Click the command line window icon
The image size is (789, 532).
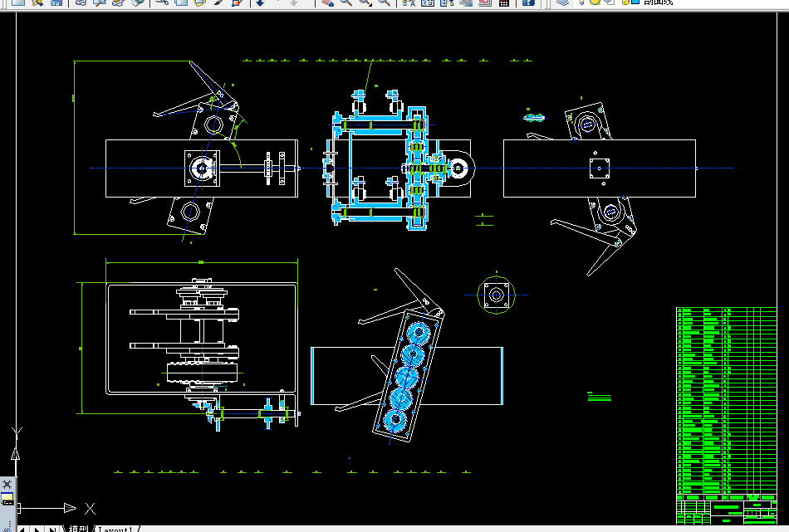7,500
